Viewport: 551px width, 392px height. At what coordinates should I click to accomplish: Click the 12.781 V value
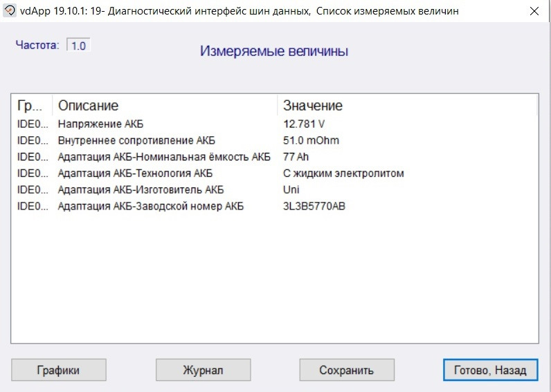click(x=304, y=124)
